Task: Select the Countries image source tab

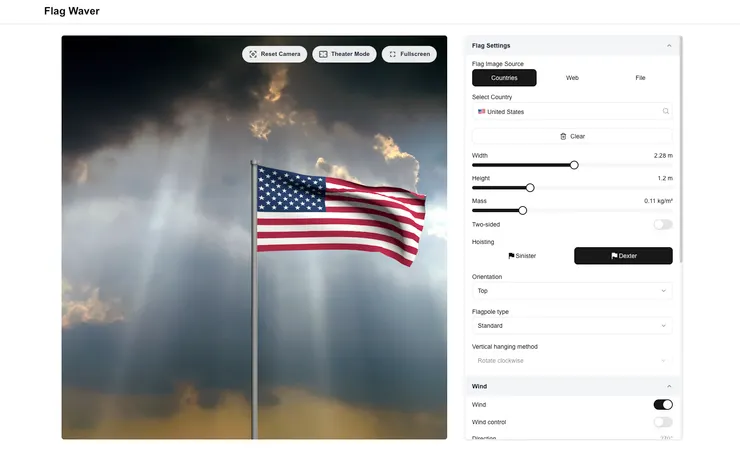Action: click(x=504, y=78)
